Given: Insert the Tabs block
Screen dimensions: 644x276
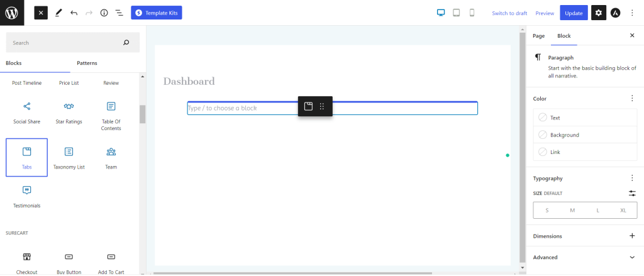Looking at the screenshot, I should click(26, 157).
